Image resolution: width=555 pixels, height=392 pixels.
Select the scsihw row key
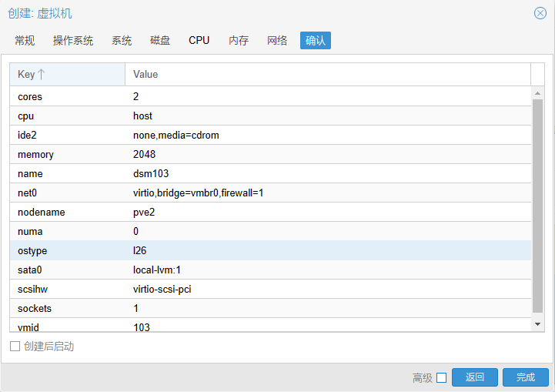[x=32, y=290]
